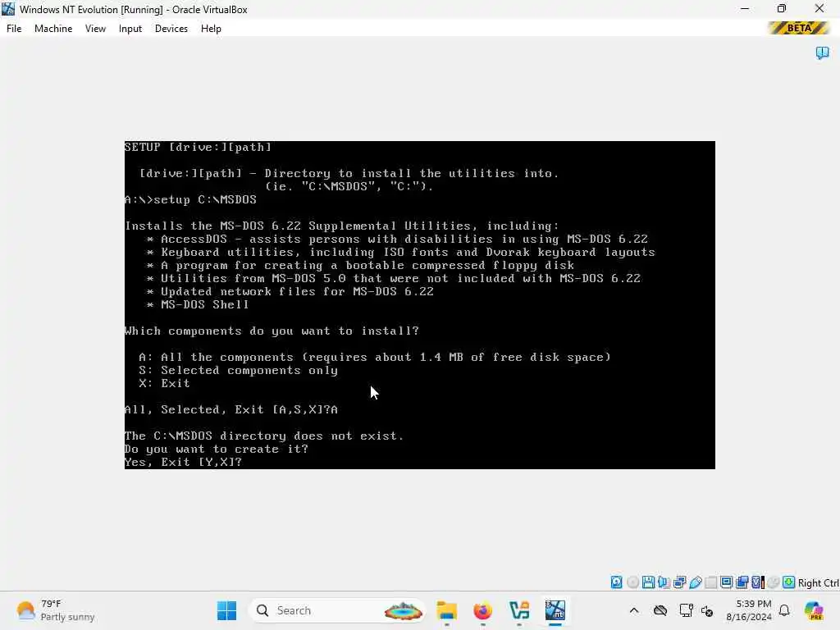Open the Machine menu
Viewport: 840px width, 630px height.
53,29
